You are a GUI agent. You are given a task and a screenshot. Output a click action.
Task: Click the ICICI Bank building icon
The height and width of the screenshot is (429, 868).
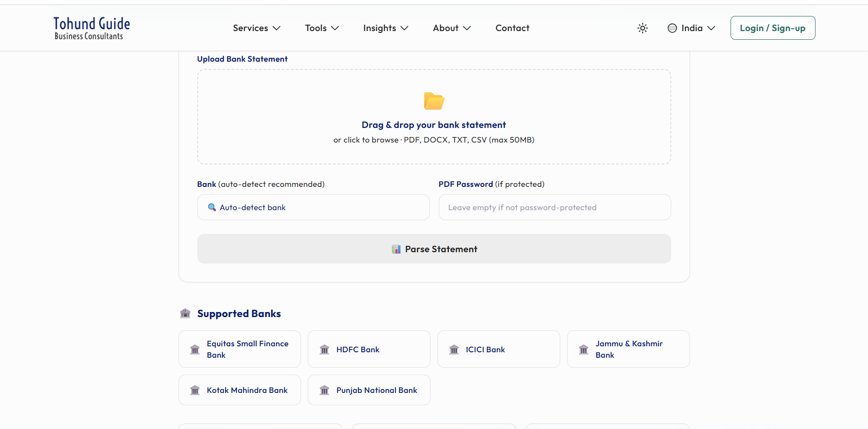point(454,349)
